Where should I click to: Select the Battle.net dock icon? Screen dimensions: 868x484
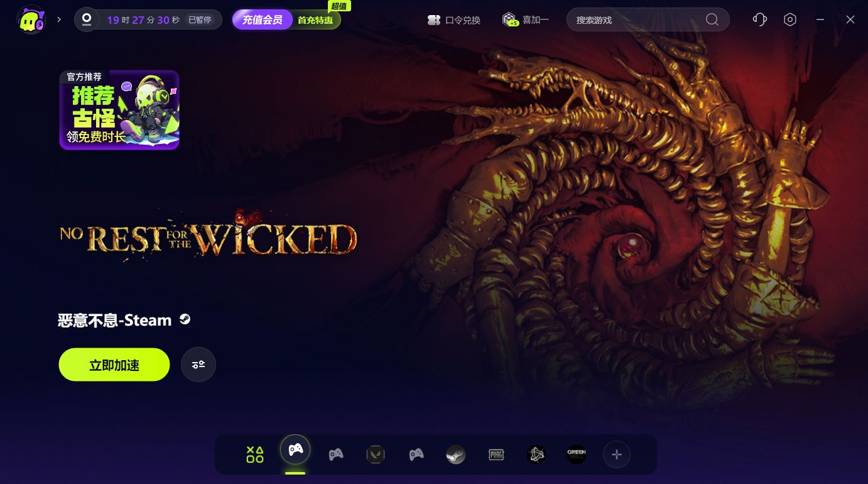click(536, 454)
